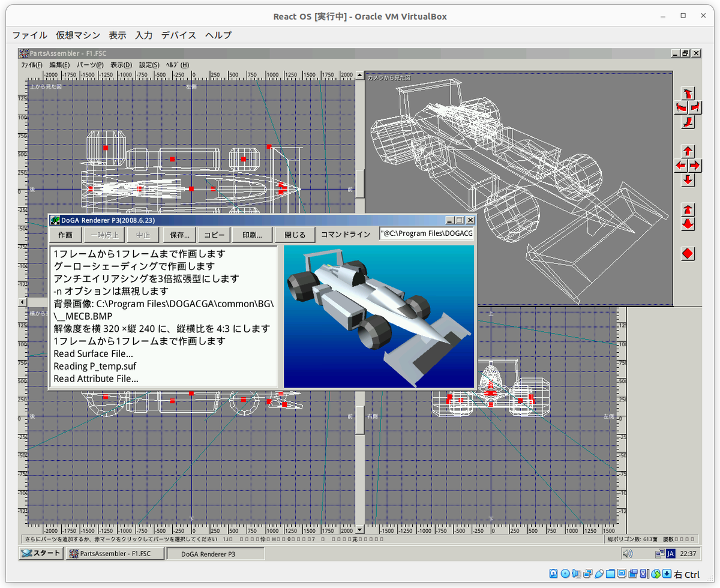Viewport: 720px width, 588px height.
Task: Click the straight pan-up arrow icon
Action: [688, 151]
